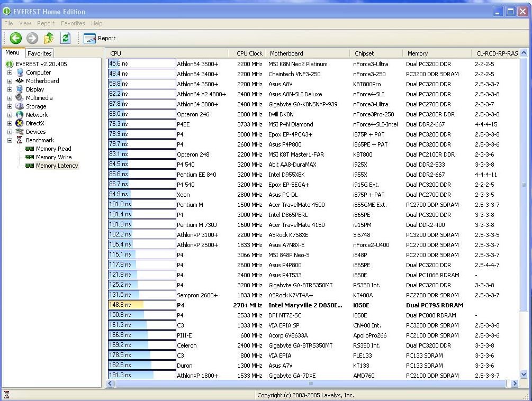Click the Athlon64 X2 4800+ CPU entry
The image size is (532, 401).
click(x=202, y=94)
